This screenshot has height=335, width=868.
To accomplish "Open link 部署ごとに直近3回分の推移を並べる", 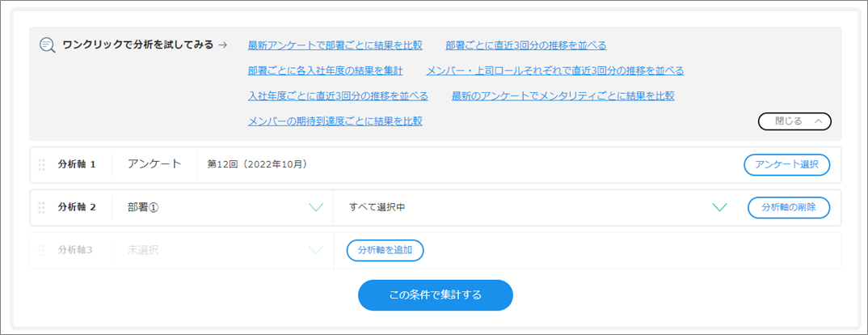I will click(x=526, y=45).
